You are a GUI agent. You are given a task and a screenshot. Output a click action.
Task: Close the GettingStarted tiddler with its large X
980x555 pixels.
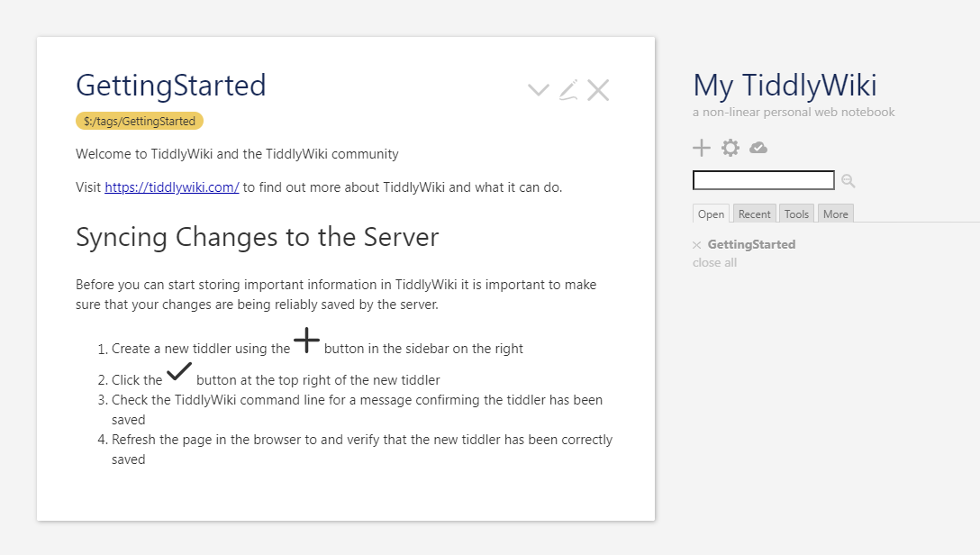[x=598, y=89]
